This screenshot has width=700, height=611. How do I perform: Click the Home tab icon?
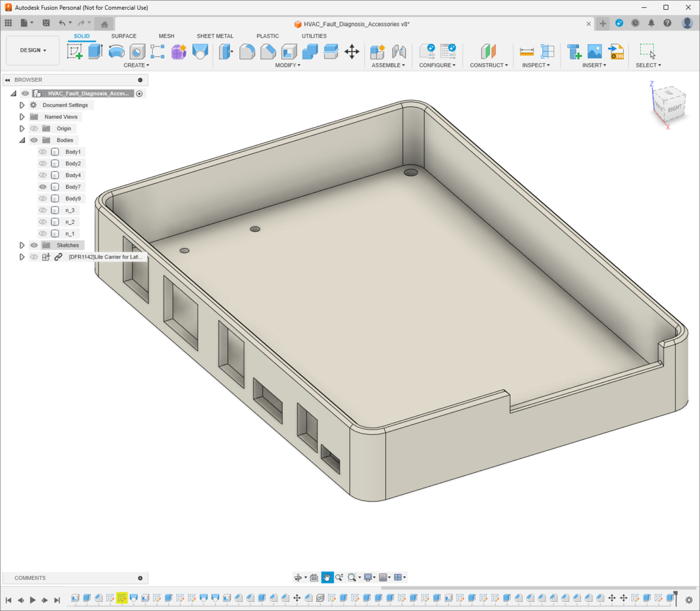click(x=104, y=24)
